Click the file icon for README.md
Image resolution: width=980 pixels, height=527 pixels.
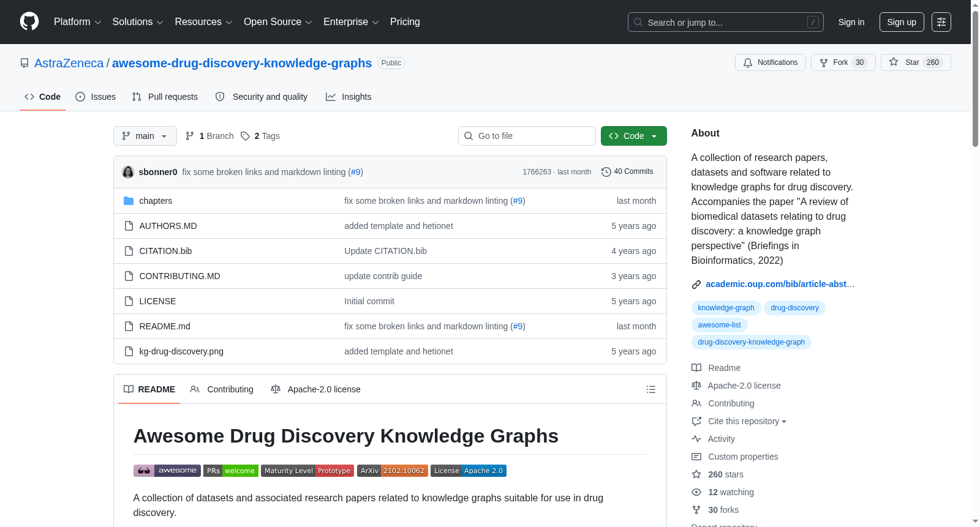click(129, 326)
